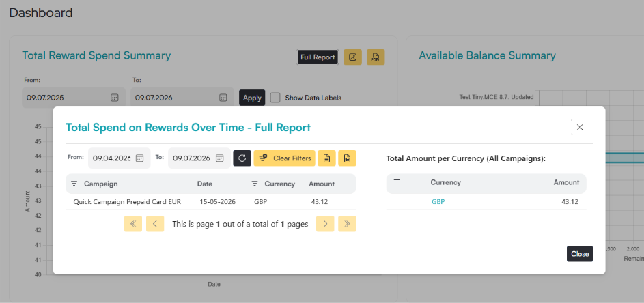Click the dark Close button at the dialog bottom
The width and height of the screenshot is (644, 303).
coord(580,254)
